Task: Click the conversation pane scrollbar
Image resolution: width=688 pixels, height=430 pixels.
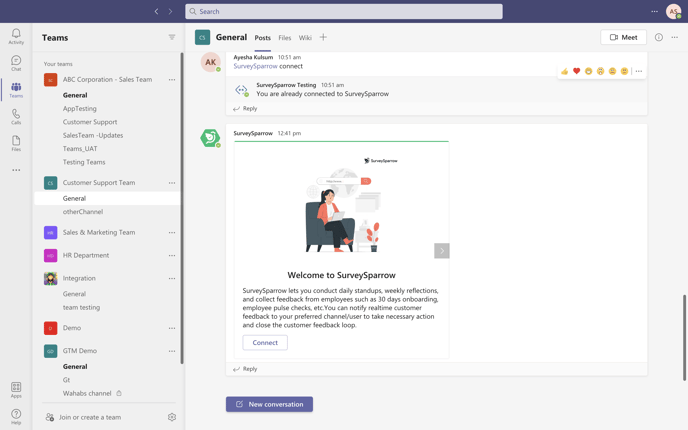Action: pyautogui.click(x=684, y=338)
